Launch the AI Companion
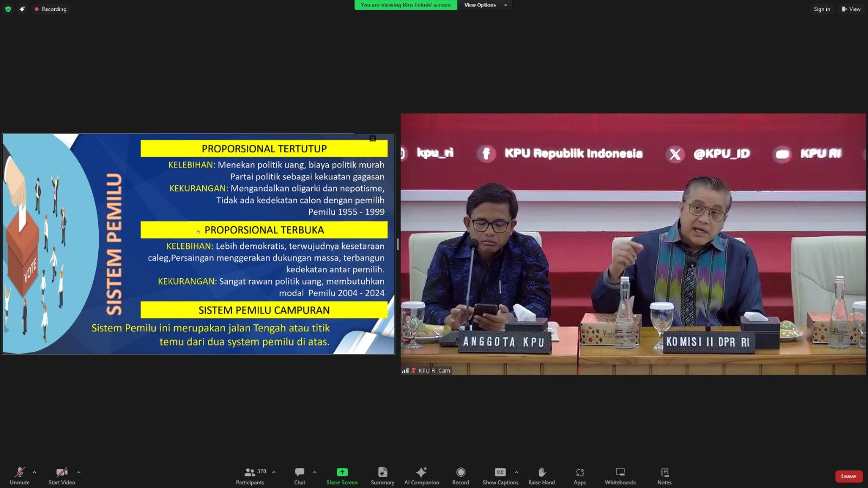 (422, 476)
